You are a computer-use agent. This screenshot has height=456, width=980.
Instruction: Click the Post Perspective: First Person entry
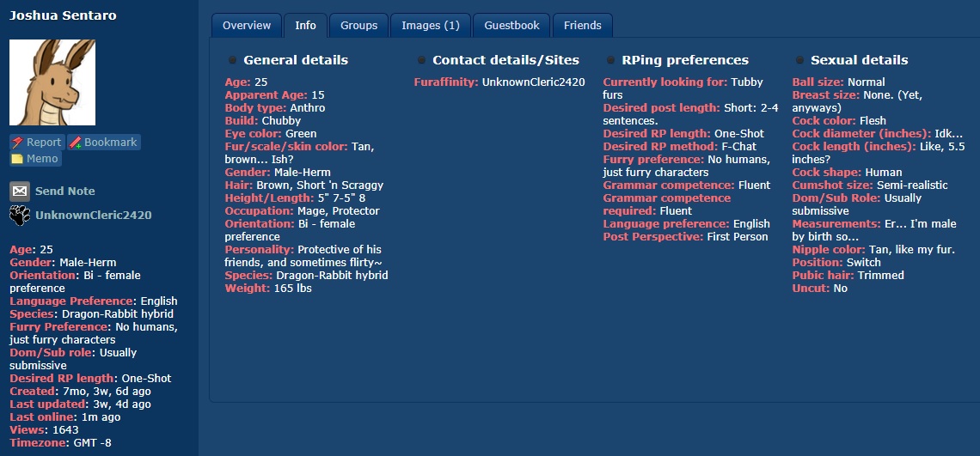[x=686, y=237]
